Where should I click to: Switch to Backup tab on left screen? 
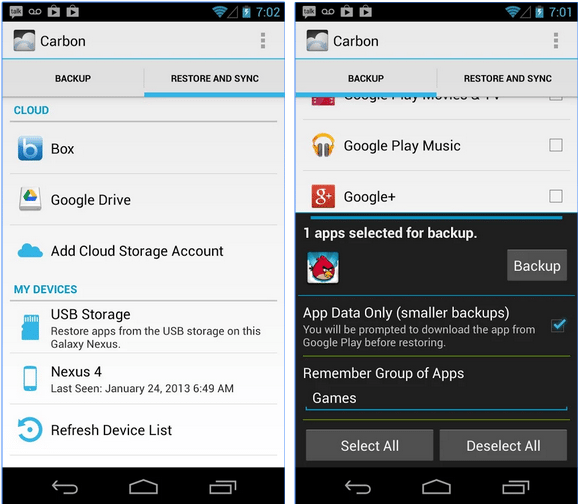73,79
